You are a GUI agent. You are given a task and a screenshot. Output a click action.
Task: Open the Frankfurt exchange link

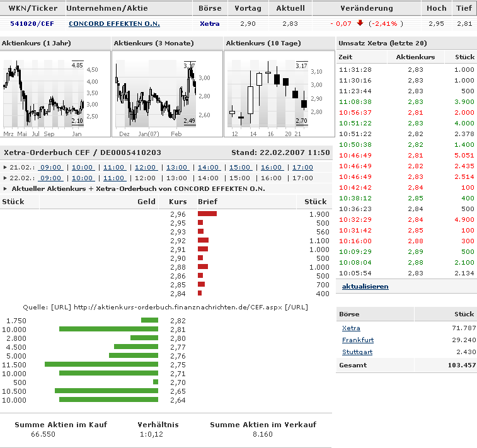pos(358,340)
